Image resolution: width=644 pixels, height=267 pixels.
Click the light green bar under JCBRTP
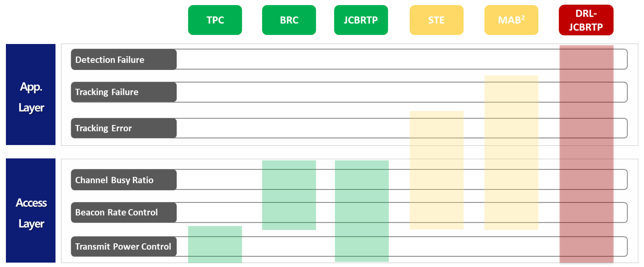(361, 211)
